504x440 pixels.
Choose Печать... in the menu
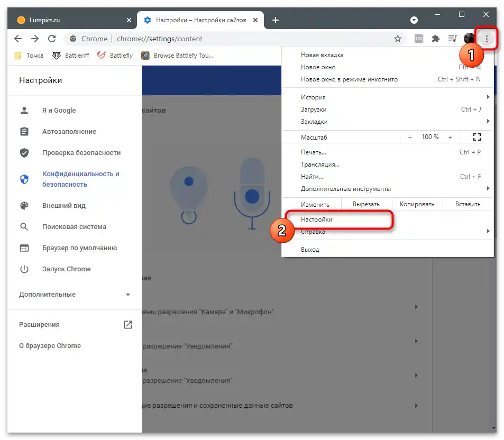tap(388, 152)
